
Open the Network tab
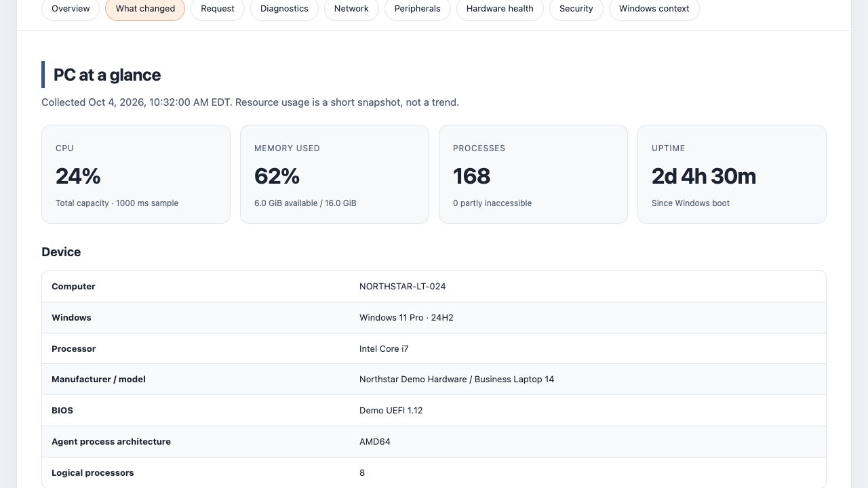click(x=351, y=9)
